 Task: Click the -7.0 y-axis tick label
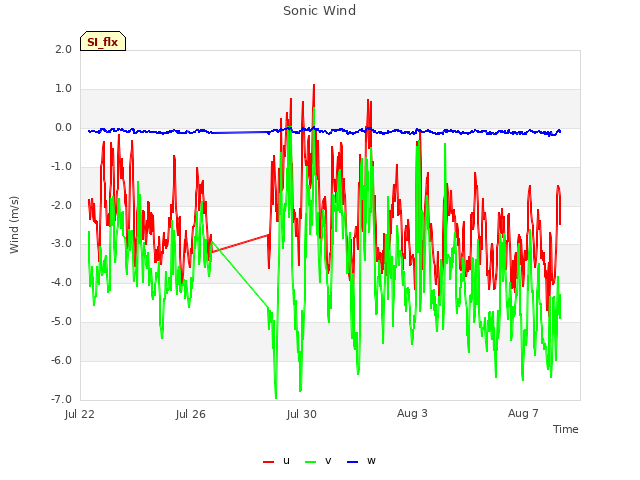tap(61, 399)
